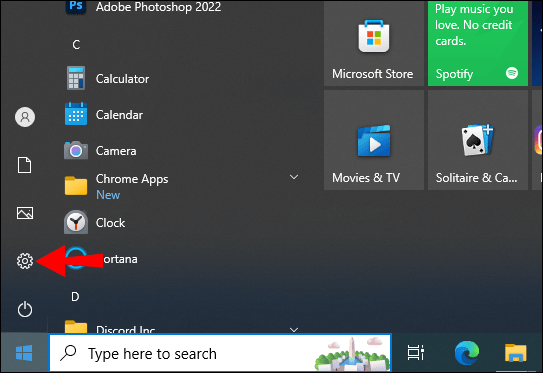The image size is (543, 373).
Task: Open the Solitaire & Casual Games tile
Action: click(478, 140)
